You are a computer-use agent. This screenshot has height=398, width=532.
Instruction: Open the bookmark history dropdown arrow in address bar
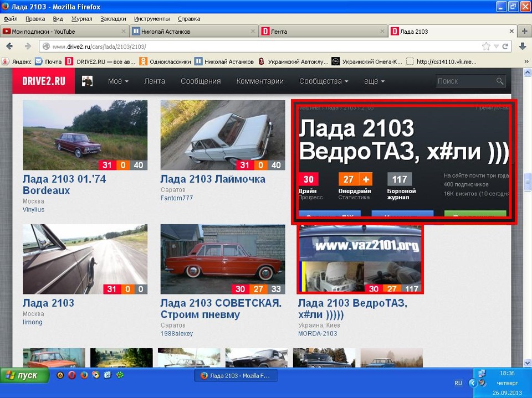pyautogui.click(x=496, y=46)
